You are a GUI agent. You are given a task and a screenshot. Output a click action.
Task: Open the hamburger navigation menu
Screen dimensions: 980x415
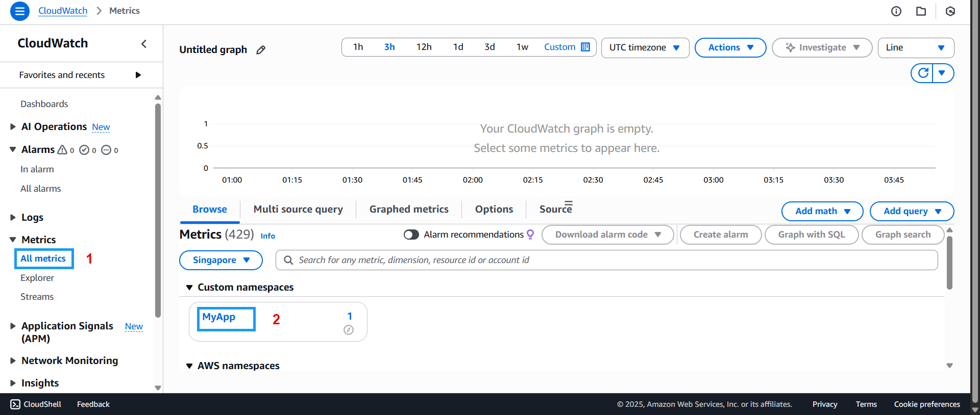[x=19, y=11]
